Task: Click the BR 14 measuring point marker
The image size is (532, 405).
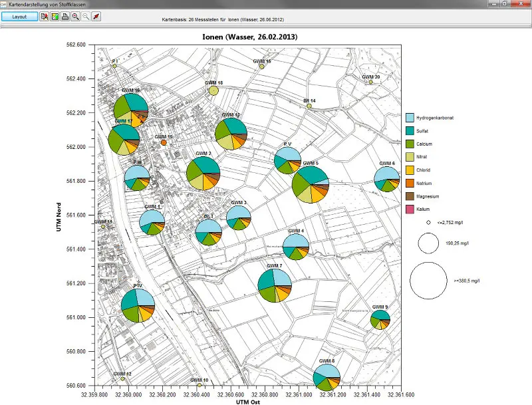Action: (x=309, y=106)
